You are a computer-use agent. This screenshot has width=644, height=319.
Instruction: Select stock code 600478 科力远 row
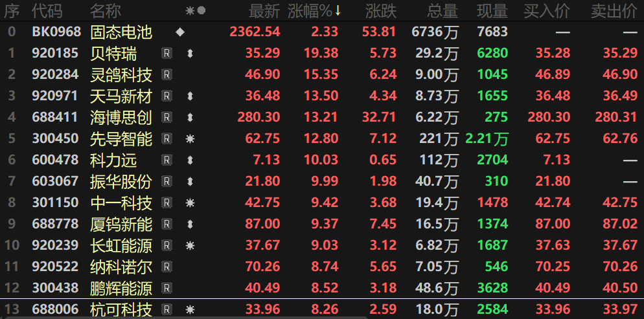tap(322, 160)
